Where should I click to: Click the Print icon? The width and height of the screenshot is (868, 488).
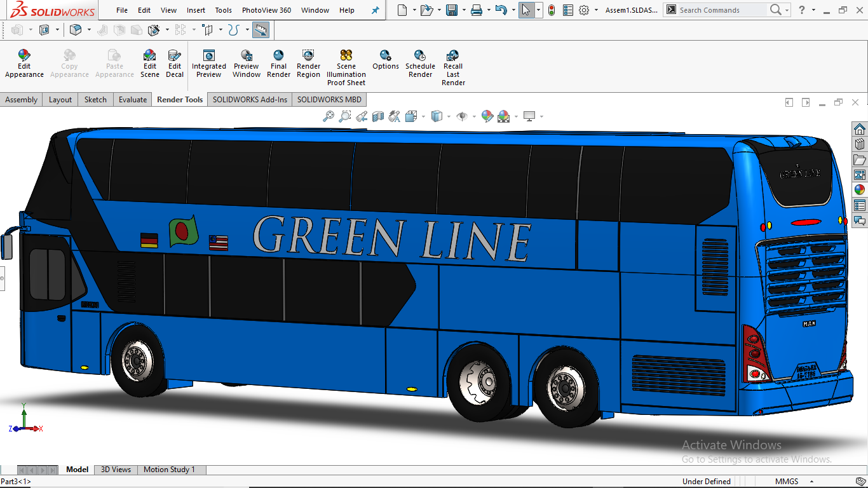[477, 10]
